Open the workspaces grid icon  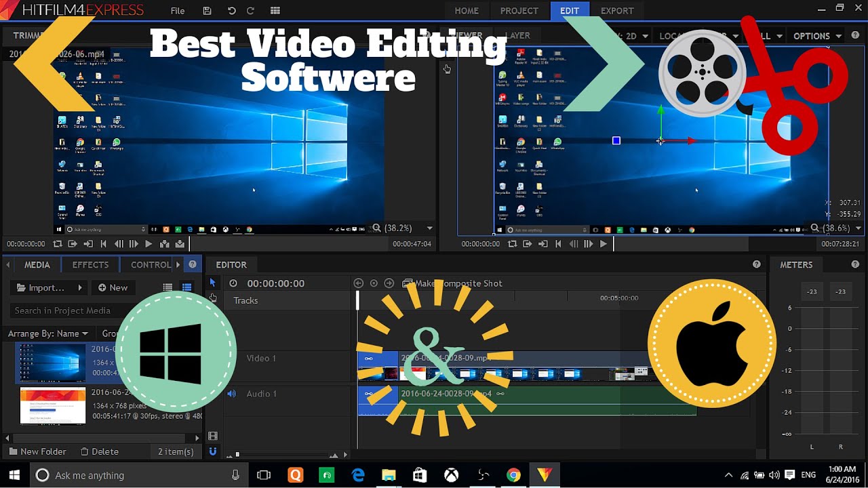pyautogui.click(x=275, y=11)
